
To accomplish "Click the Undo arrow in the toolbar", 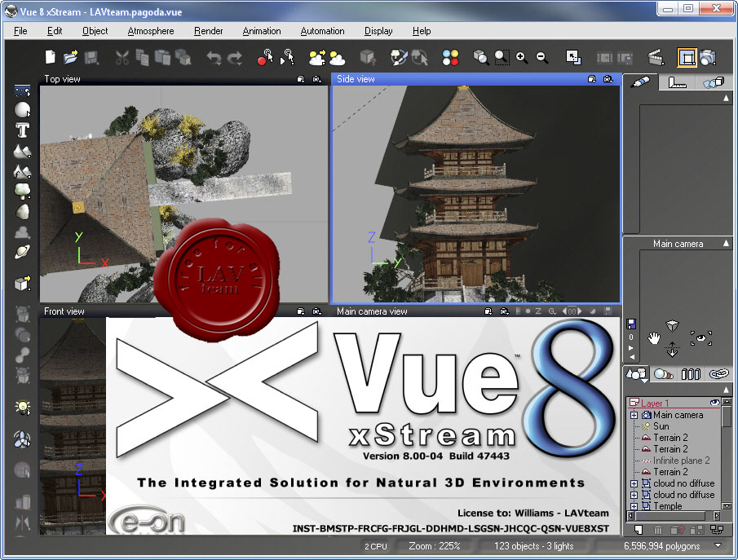I will (214, 58).
